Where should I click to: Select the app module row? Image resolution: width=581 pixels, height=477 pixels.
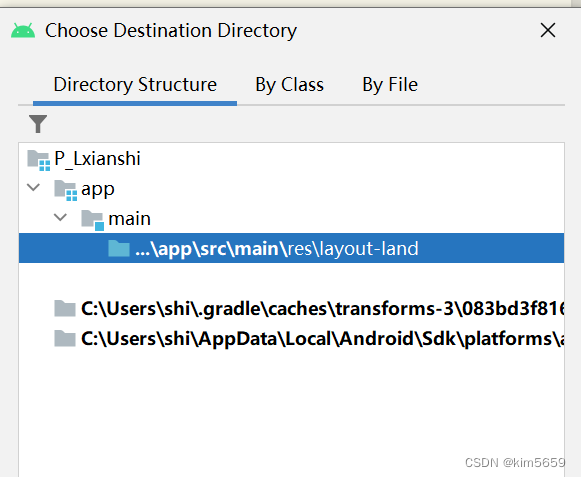point(291,189)
